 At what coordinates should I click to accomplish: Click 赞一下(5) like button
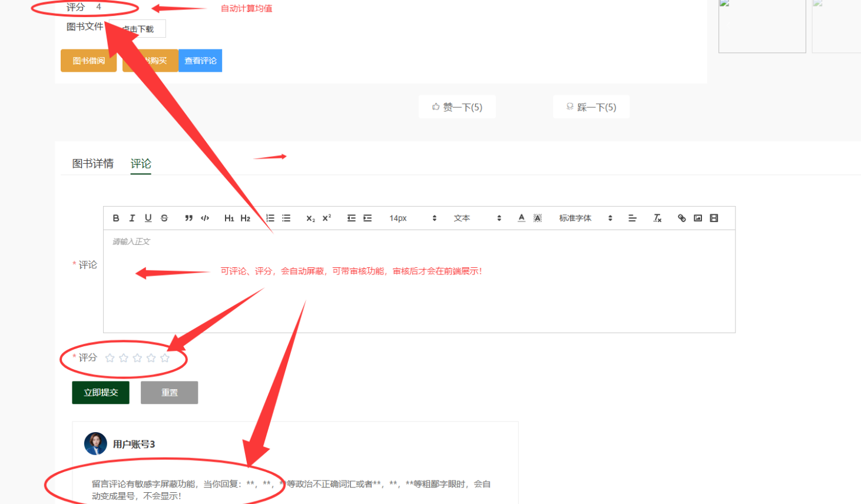[457, 107]
